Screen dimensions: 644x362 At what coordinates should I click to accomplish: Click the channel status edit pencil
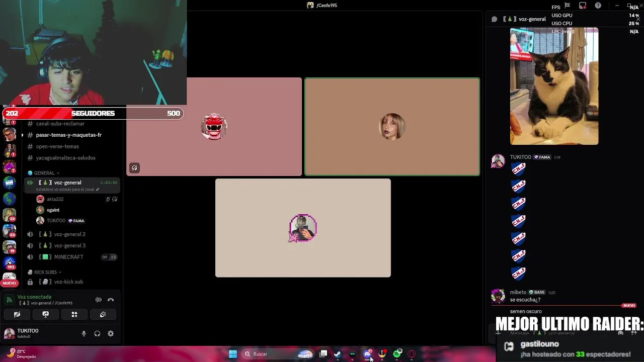point(97,190)
